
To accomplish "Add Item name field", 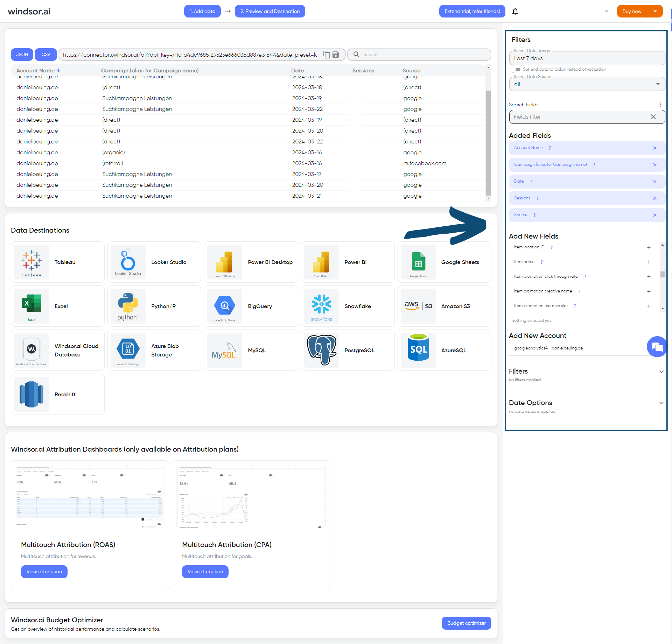I will [649, 262].
